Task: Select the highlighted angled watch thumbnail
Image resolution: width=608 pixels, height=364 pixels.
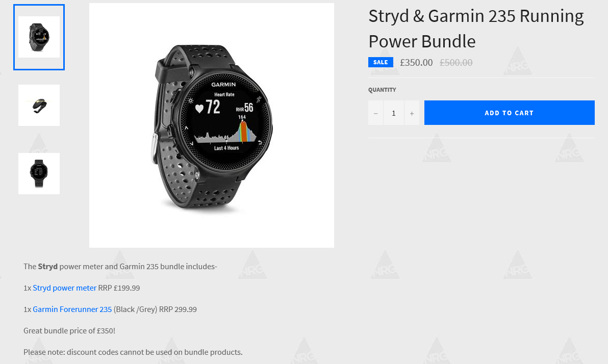Action: click(x=39, y=37)
